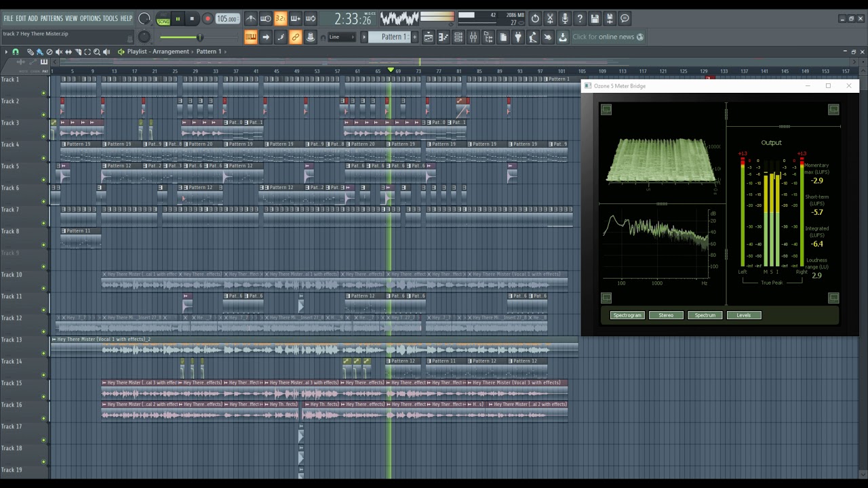The image size is (868, 488).
Task: Open the VIEW menu
Action: point(71,18)
